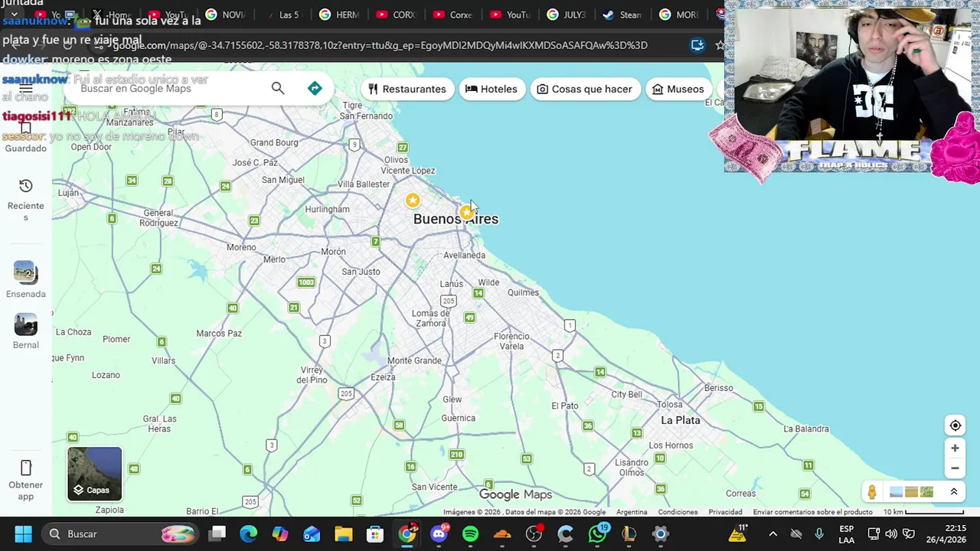The image size is (980, 551).
Task: Open the Windows Start menu
Action: click(x=23, y=534)
